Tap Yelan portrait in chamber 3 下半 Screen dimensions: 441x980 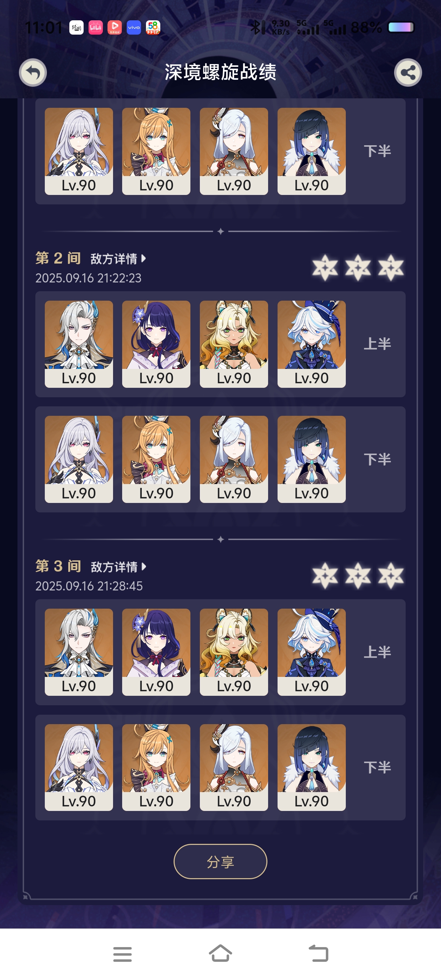311,767
